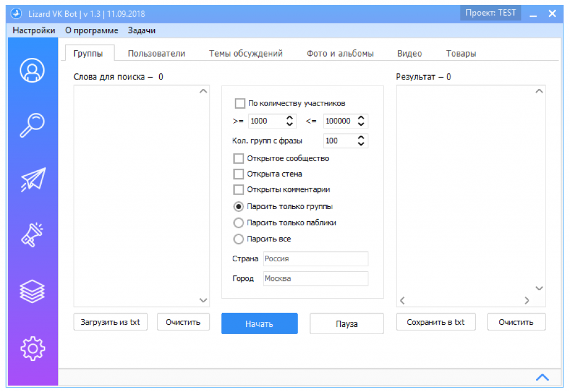The image size is (570, 392).
Task: Select the 'Парсить все' radio button
Action: (238, 239)
